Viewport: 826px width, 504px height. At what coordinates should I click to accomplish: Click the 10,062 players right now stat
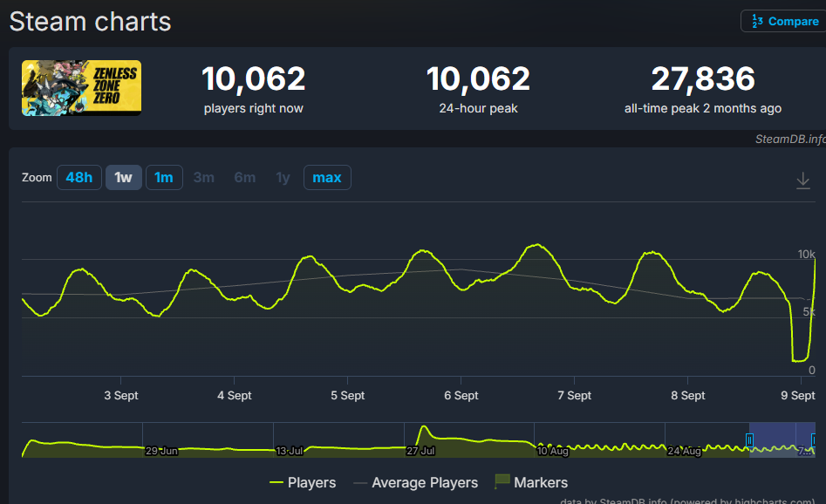tap(254, 89)
